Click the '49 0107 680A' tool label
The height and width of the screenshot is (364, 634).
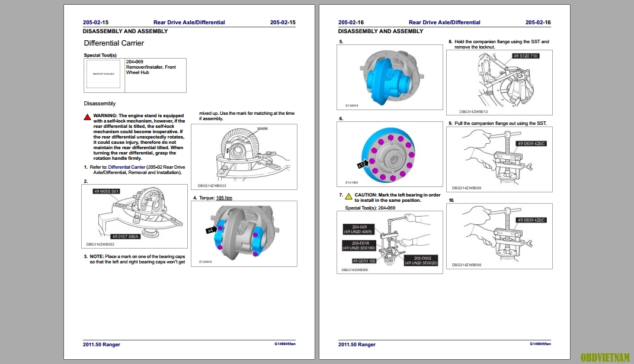tap(126, 236)
